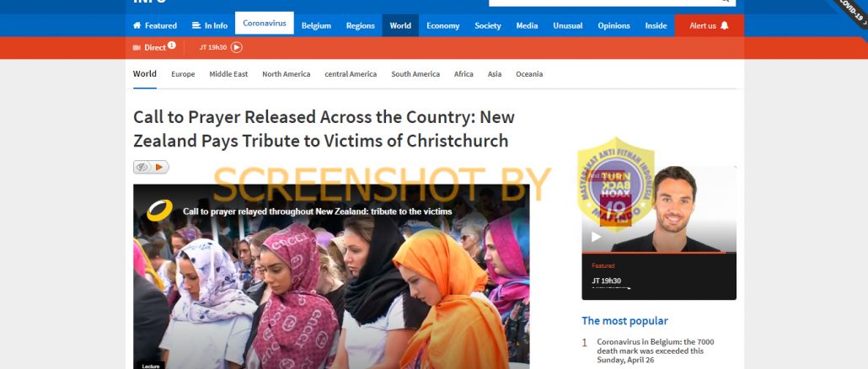
Task: Open the North America link
Action: (287, 74)
